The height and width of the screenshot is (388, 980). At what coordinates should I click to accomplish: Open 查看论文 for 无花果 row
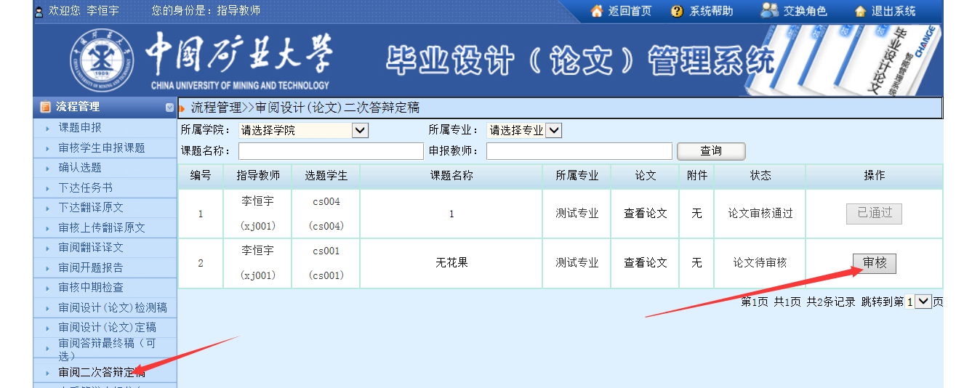pos(645,263)
